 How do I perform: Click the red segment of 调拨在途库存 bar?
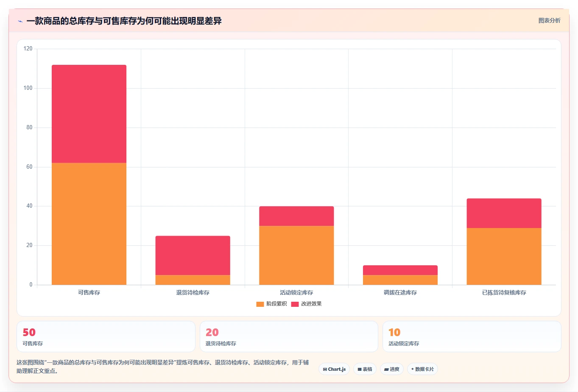click(400, 270)
